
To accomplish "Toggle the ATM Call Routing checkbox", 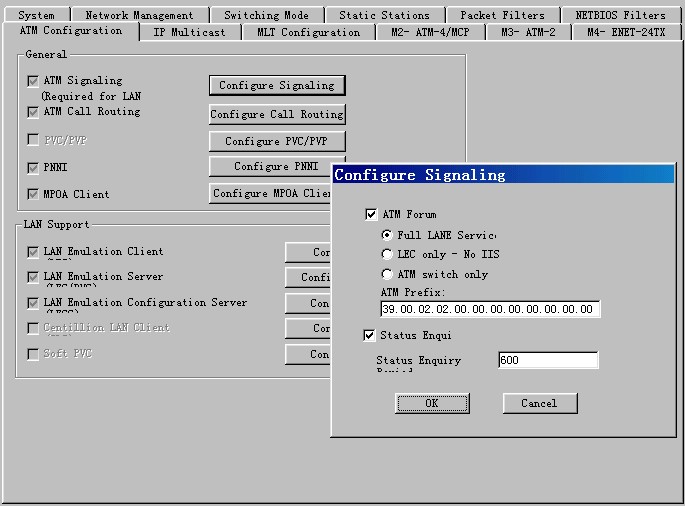I will (33, 112).
